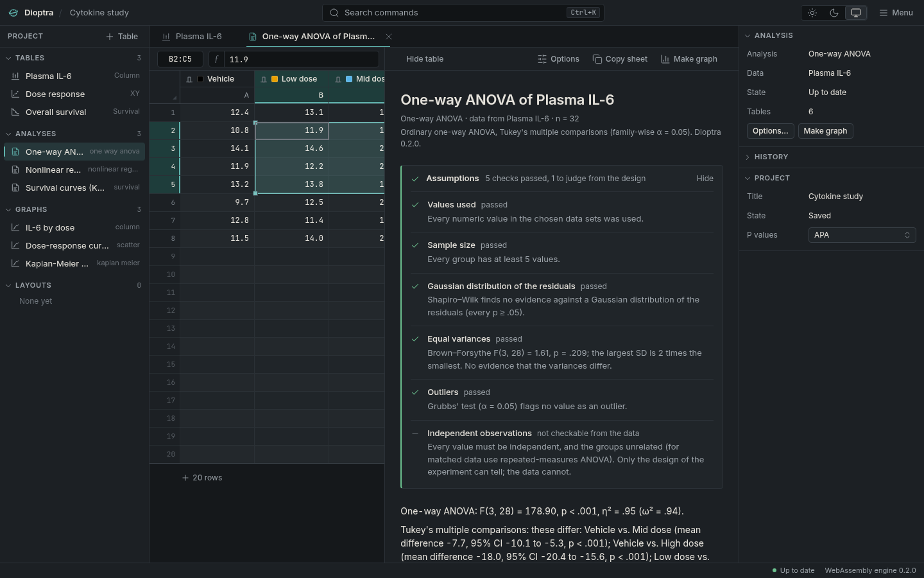
Task: Switch to light theme sun icon
Action: pyautogui.click(x=812, y=13)
